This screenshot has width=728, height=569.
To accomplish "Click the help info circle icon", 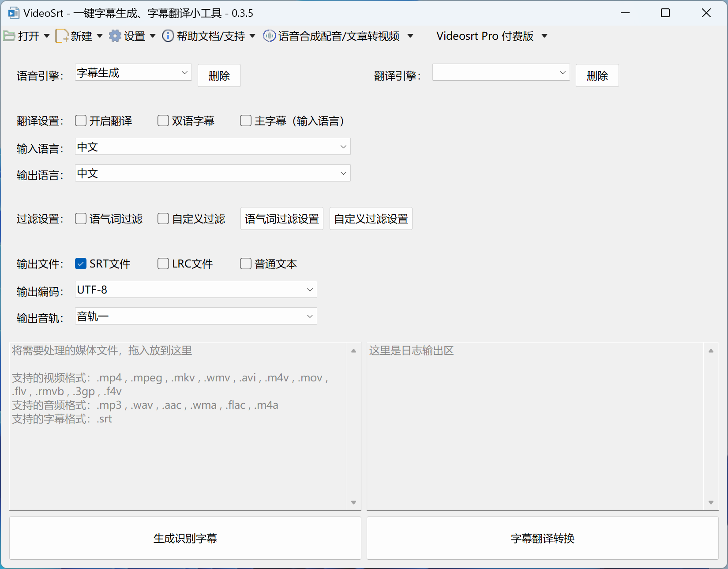I will (168, 36).
